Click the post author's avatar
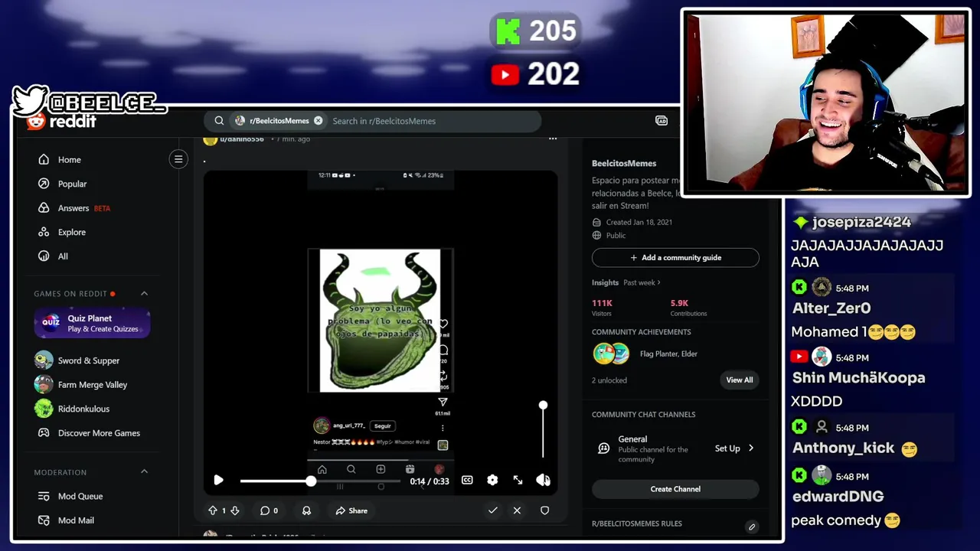Image resolution: width=980 pixels, height=551 pixels. (x=210, y=139)
